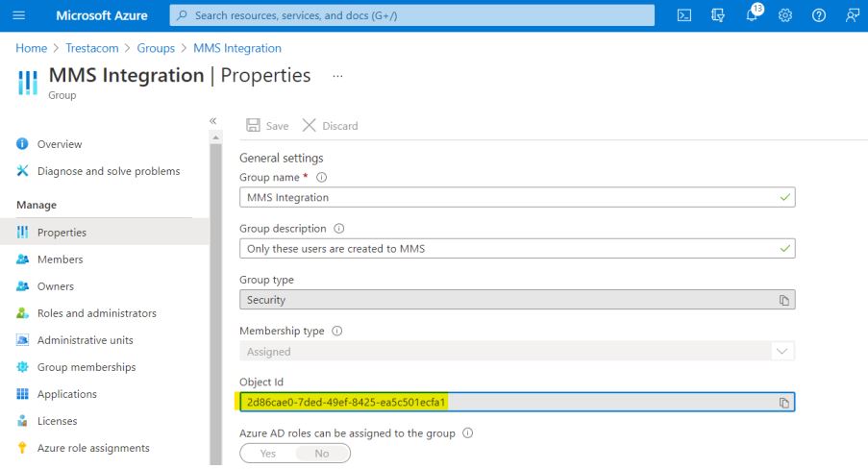
Task: Click the Members people icon
Action: (x=22, y=259)
